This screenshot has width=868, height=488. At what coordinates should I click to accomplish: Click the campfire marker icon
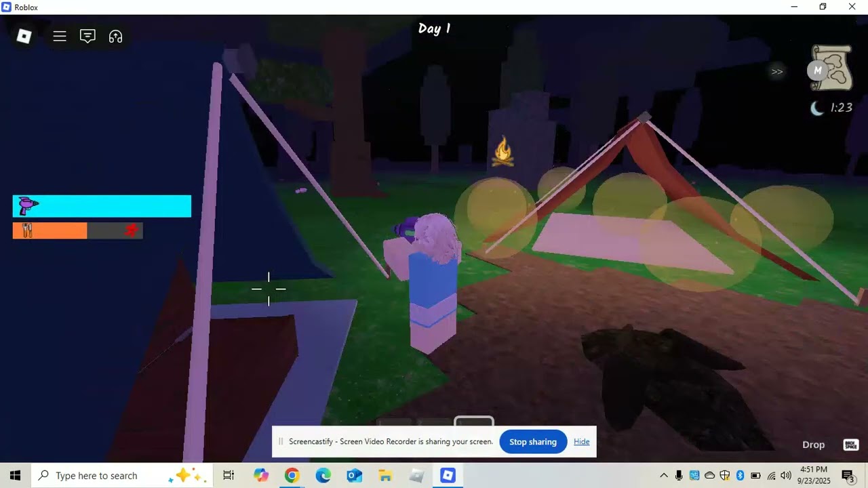pos(502,151)
